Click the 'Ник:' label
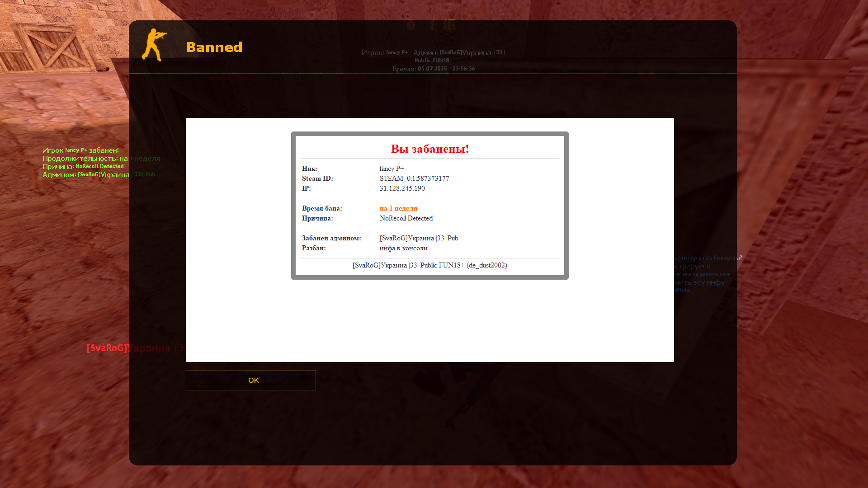Viewport: 868px width, 488px height. tap(310, 169)
